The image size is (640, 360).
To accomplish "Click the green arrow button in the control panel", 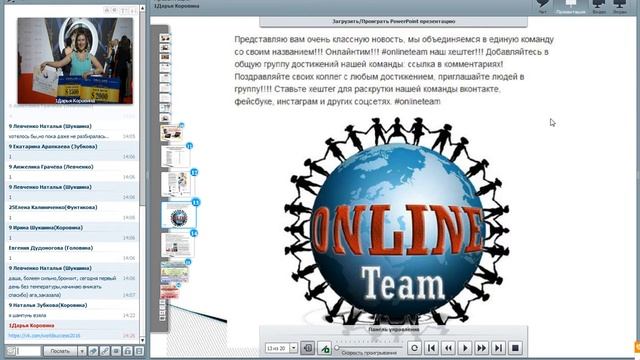I will coord(325,348).
